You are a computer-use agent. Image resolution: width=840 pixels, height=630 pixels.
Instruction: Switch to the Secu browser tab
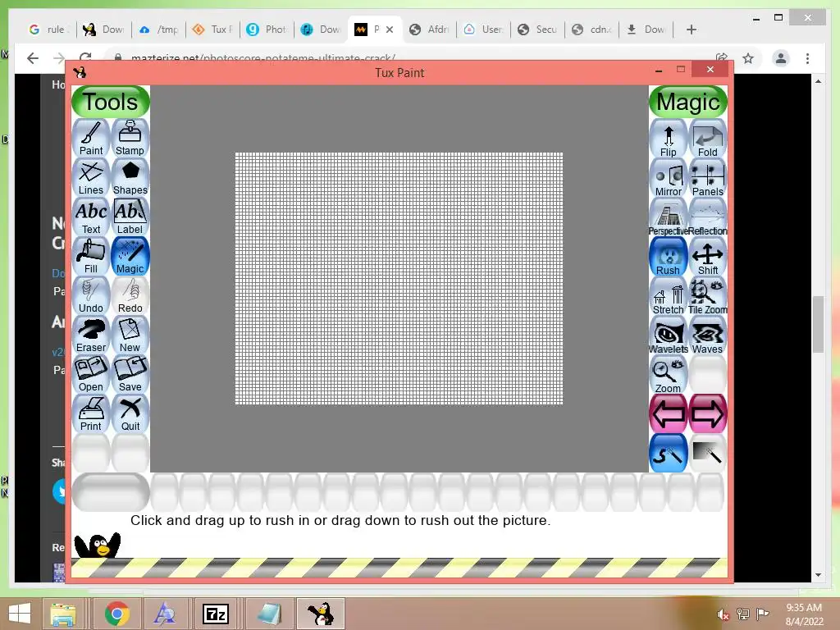coord(537,30)
